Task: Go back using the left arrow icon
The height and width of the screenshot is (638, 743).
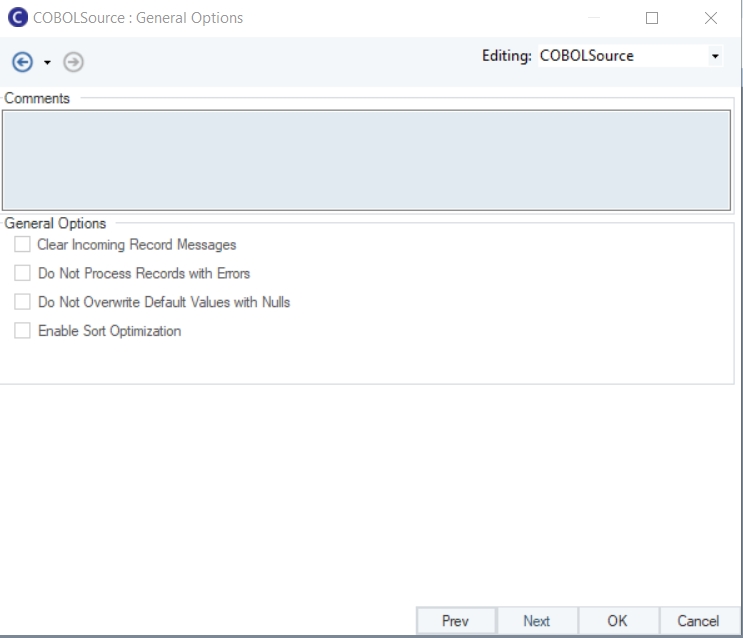Action: coord(22,62)
